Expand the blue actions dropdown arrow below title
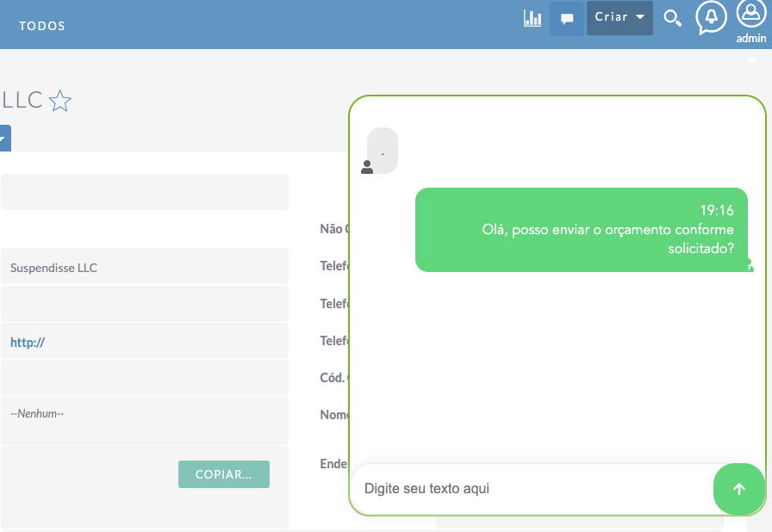 4,138
